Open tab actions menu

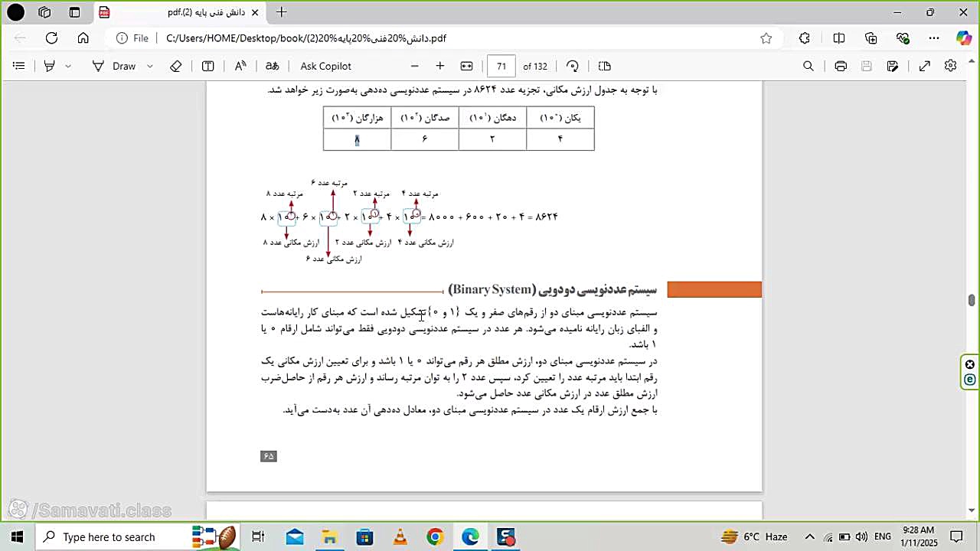(74, 12)
